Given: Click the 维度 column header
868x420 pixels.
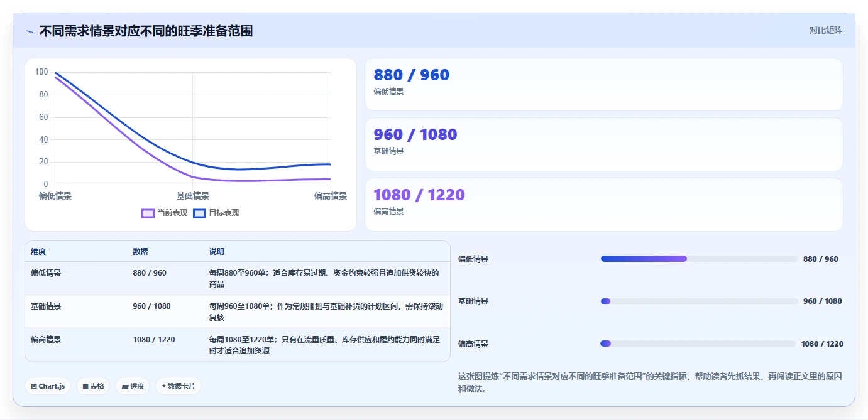Looking at the screenshot, I should 38,252.
